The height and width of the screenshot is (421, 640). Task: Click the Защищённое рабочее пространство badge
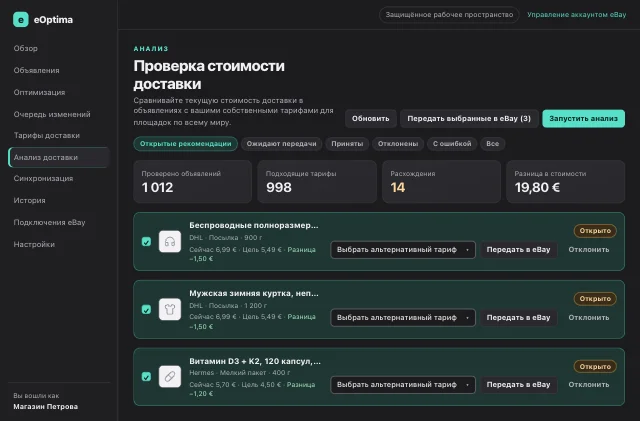click(x=449, y=15)
